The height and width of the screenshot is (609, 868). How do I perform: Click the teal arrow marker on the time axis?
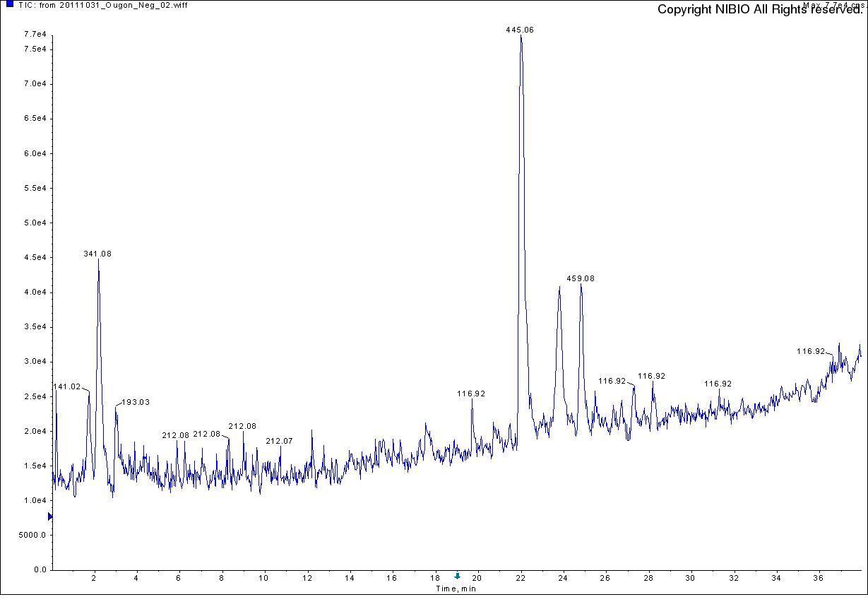pyautogui.click(x=457, y=577)
